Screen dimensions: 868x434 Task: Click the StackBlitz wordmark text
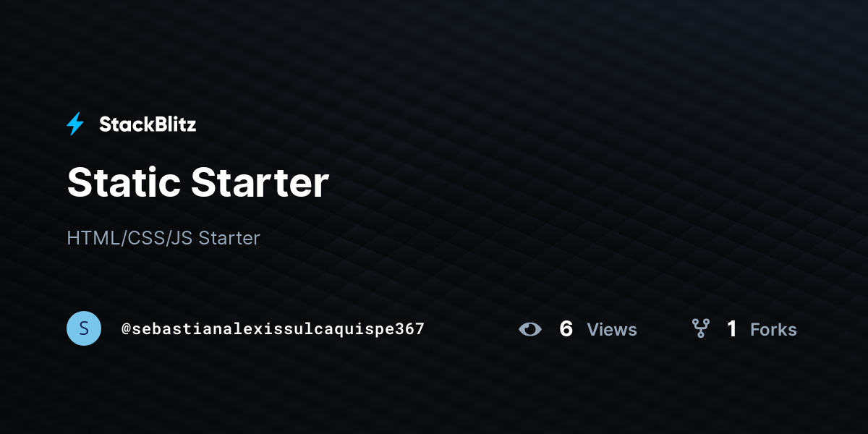click(148, 124)
